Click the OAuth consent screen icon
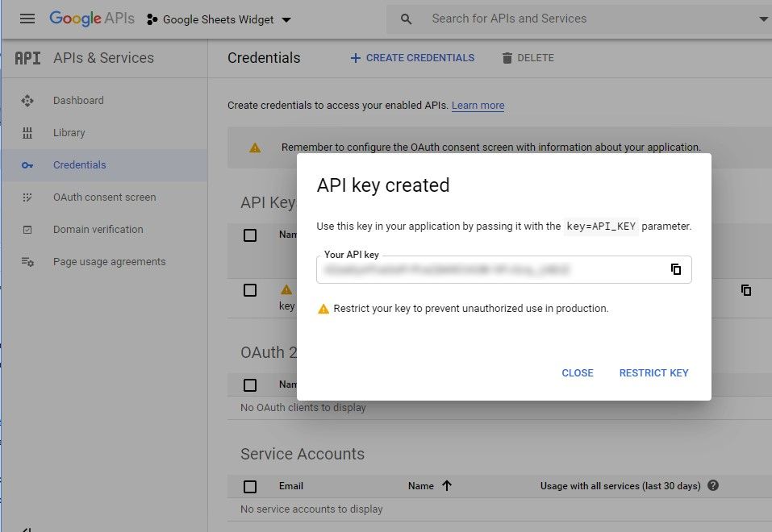This screenshot has width=772, height=532. (27, 197)
